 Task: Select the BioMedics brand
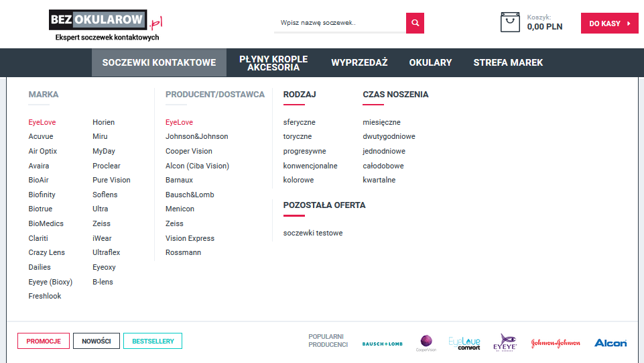click(46, 223)
